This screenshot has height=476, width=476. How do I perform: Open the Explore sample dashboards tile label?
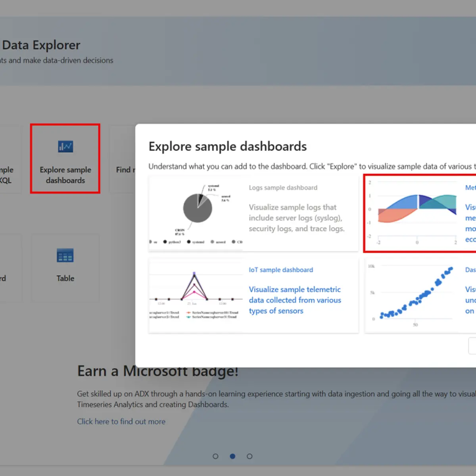(65, 175)
